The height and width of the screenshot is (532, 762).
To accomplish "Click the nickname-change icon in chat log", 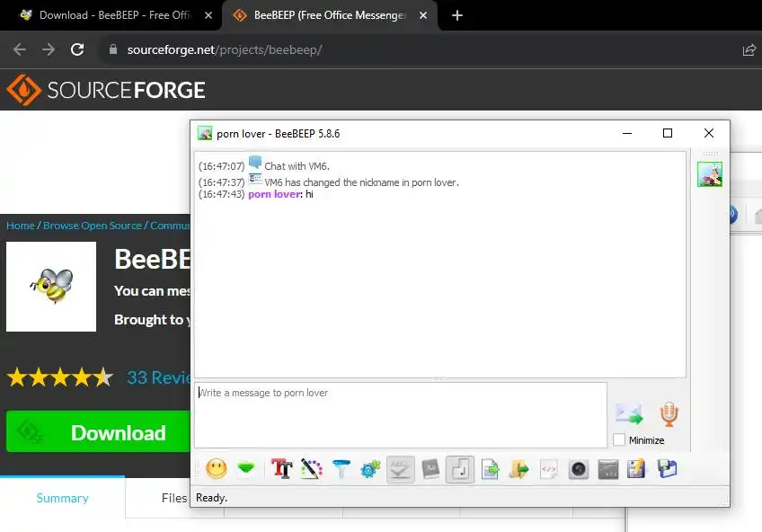I will pos(255,179).
